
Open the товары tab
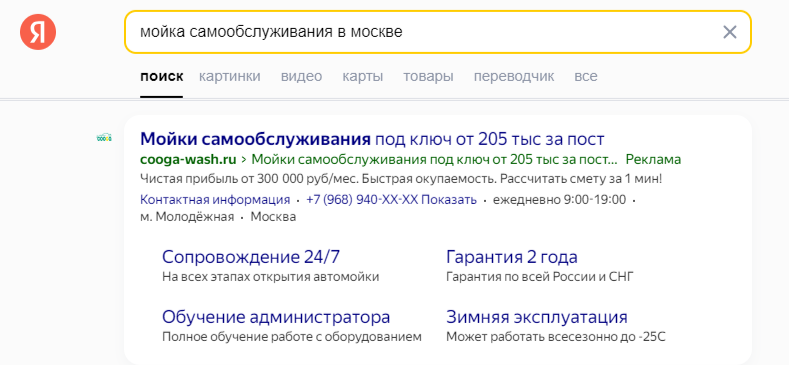pyautogui.click(x=428, y=77)
